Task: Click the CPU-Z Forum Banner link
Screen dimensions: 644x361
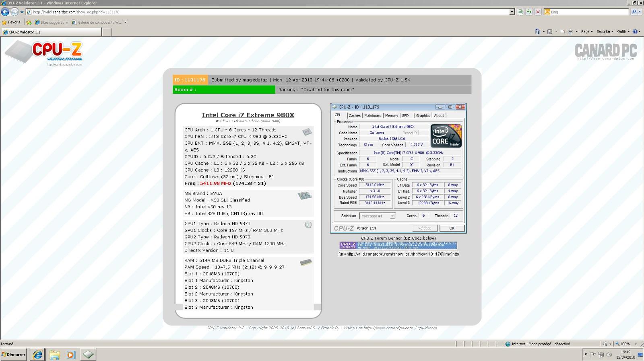Action: click(x=398, y=238)
